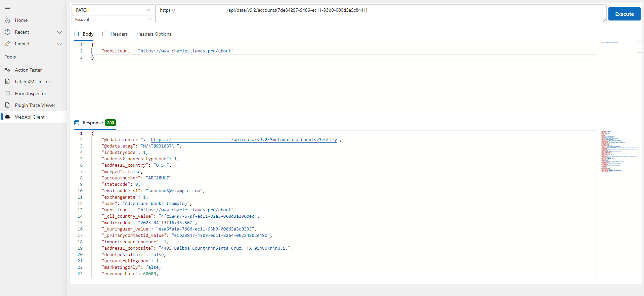Open the PATCH method dropdown
Image resolution: width=644 pixels, height=296 pixels.
(x=113, y=10)
